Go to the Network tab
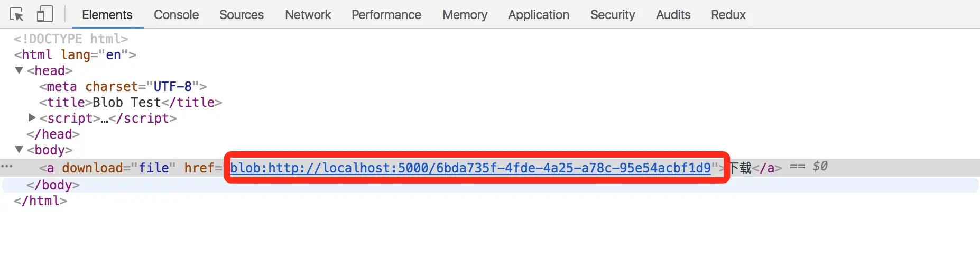 point(308,15)
